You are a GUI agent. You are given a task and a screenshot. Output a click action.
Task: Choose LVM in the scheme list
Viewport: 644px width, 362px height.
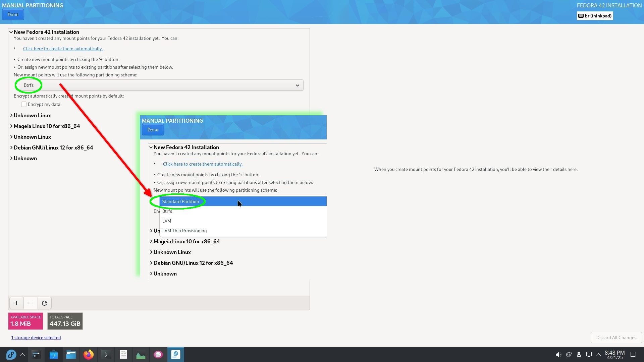tap(243, 221)
